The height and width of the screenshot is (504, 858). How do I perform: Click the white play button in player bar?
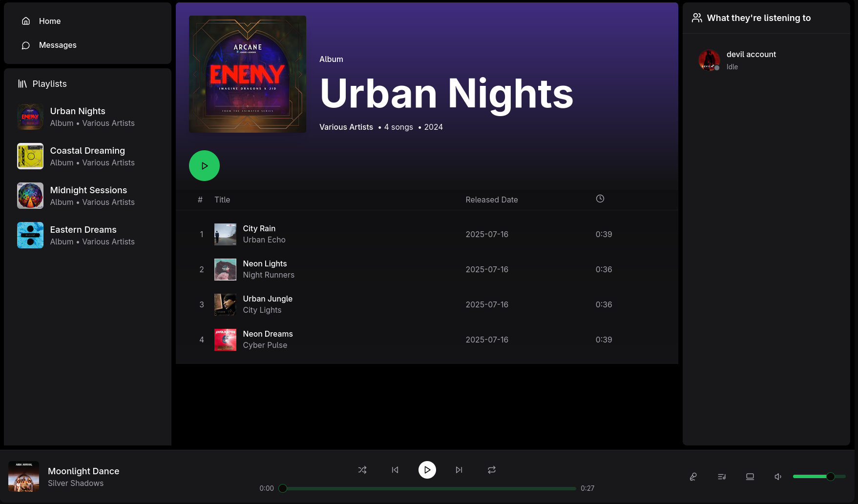(427, 470)
